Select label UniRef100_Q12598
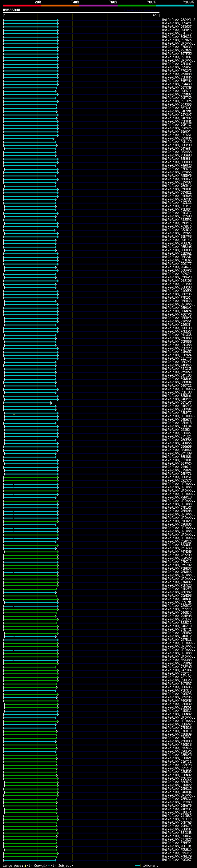 point(177,216)
